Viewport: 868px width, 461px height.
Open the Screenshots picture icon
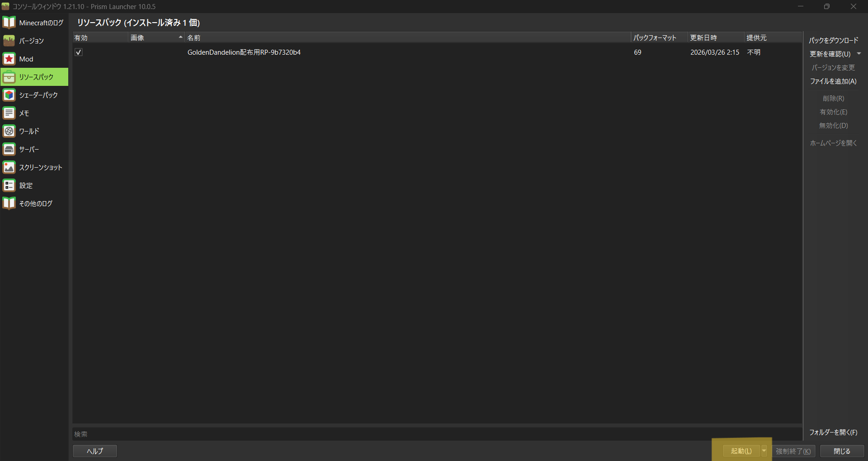[x=9, y=167]
